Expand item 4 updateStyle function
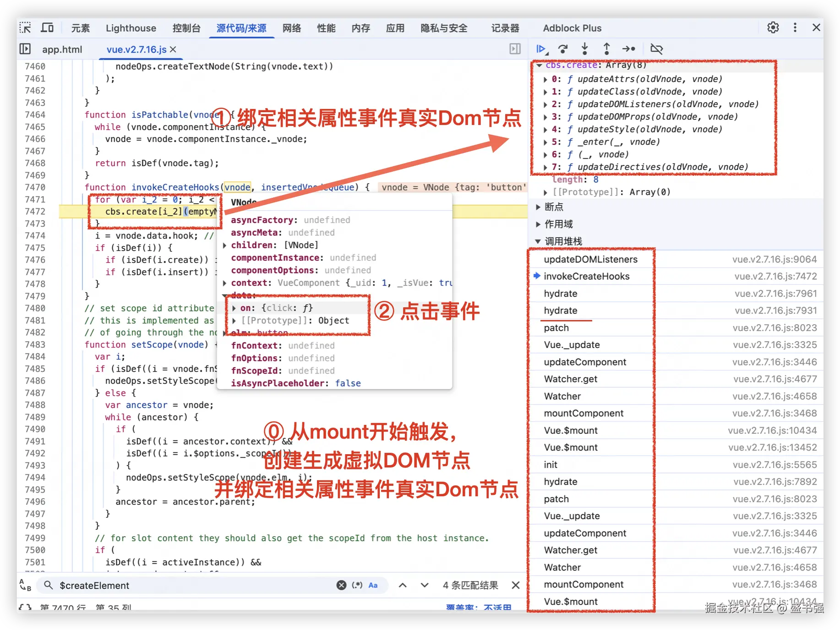840x630 pixels. 545,130
